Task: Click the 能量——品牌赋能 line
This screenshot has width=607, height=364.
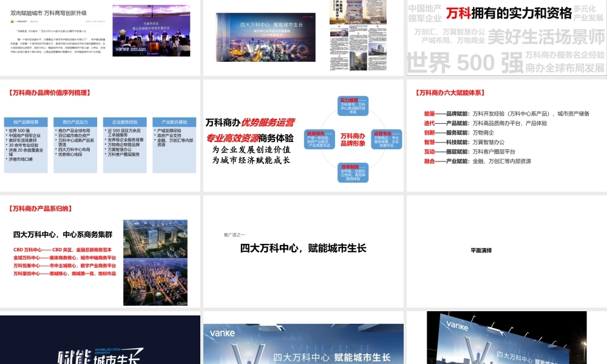Action: coord(506,113)
